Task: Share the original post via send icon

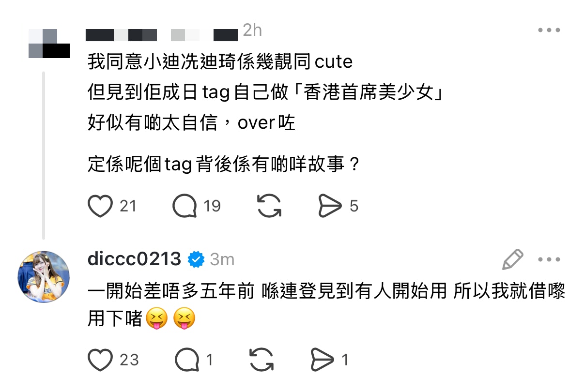Action: pos(330,206)
